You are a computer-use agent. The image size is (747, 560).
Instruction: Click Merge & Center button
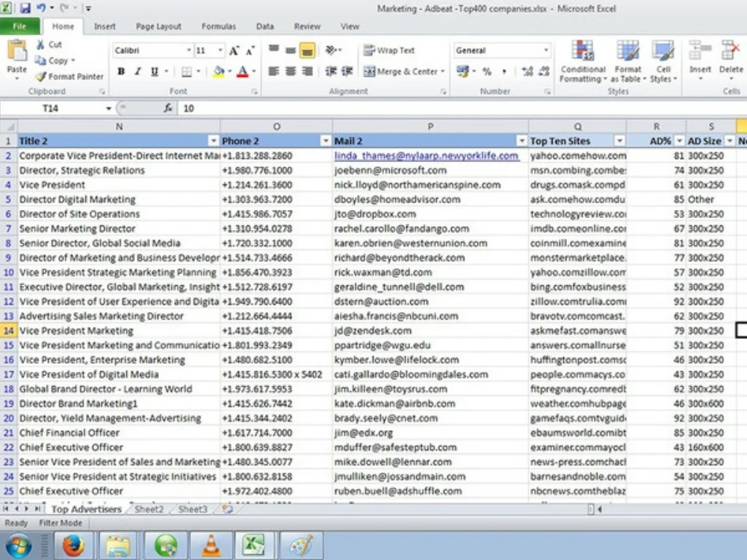[x=404, y=72]
